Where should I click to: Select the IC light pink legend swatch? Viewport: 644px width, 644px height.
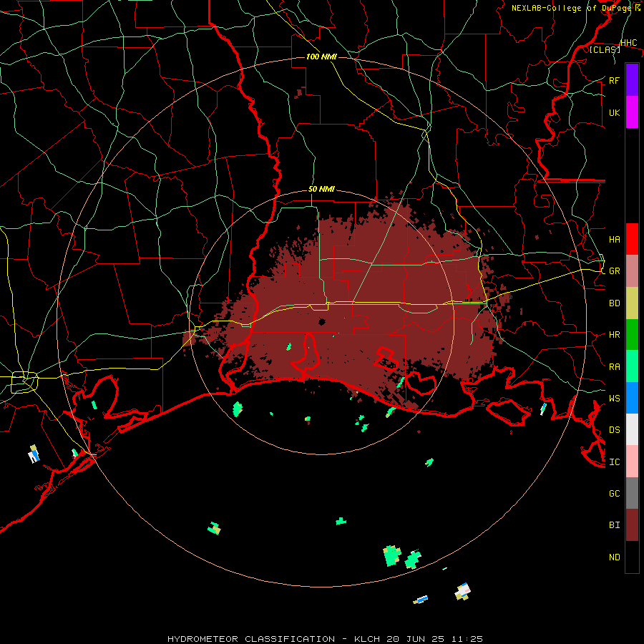coord(632,462)
